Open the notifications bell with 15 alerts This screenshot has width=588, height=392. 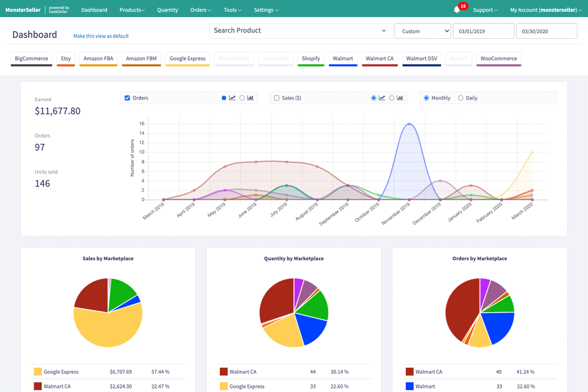[457, 10]
